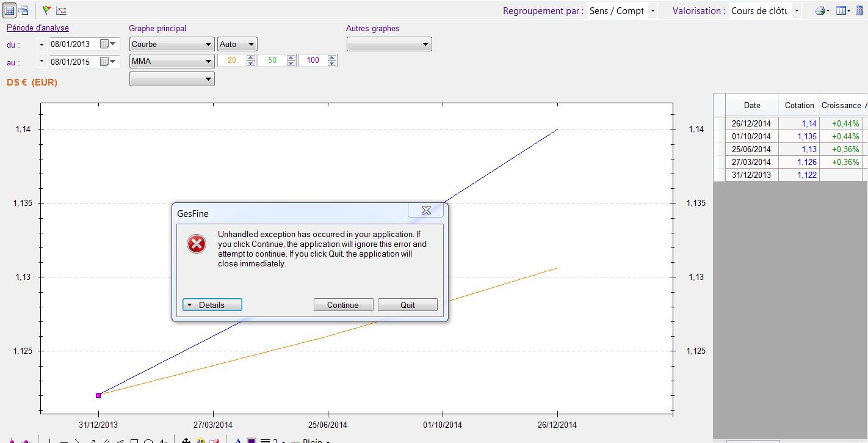This screenshot has height=443, width=868.
Task: Click the tree/hierarchy view toolbar icon
Action: point(23,10)
